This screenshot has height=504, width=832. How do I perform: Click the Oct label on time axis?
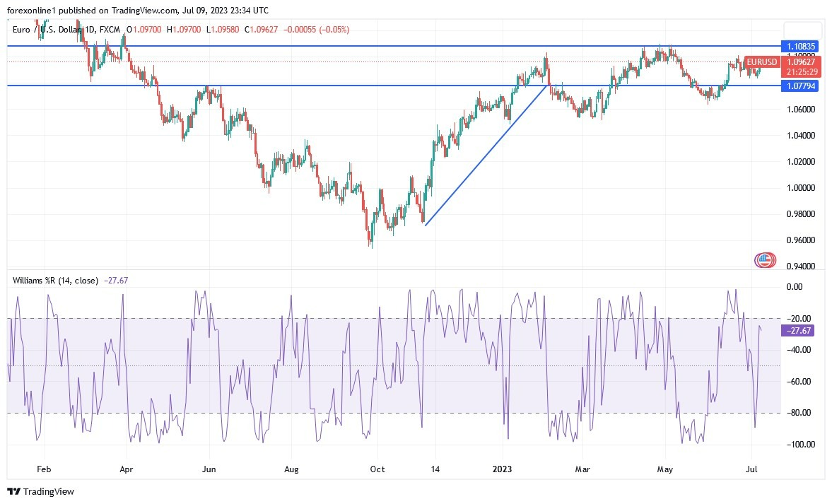coord(377,469)
